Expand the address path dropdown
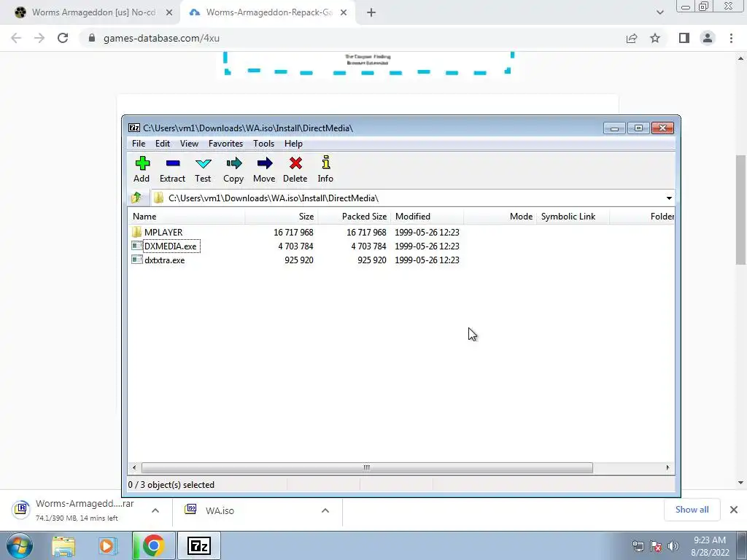 pos(669,198)
